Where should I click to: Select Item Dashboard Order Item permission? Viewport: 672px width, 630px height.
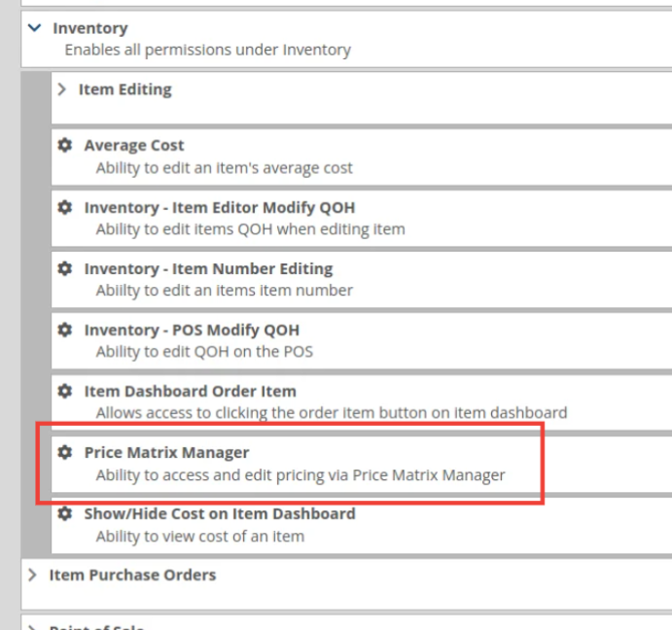pos(190,391)
